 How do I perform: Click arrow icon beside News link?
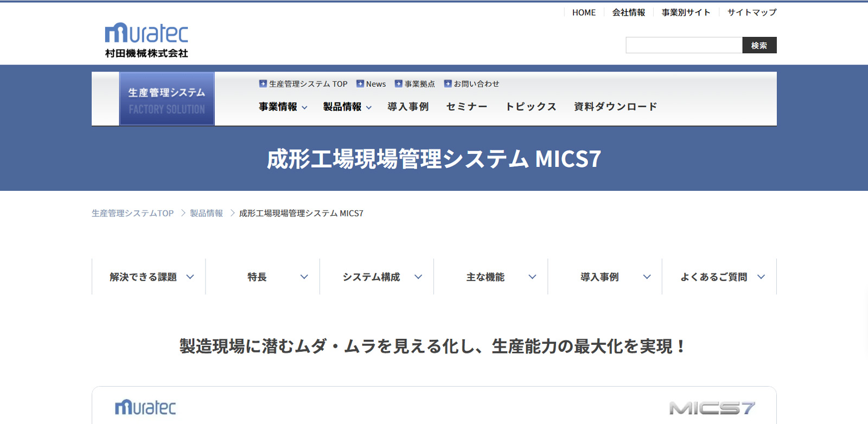pyautogui.click(x=360, y=83)
